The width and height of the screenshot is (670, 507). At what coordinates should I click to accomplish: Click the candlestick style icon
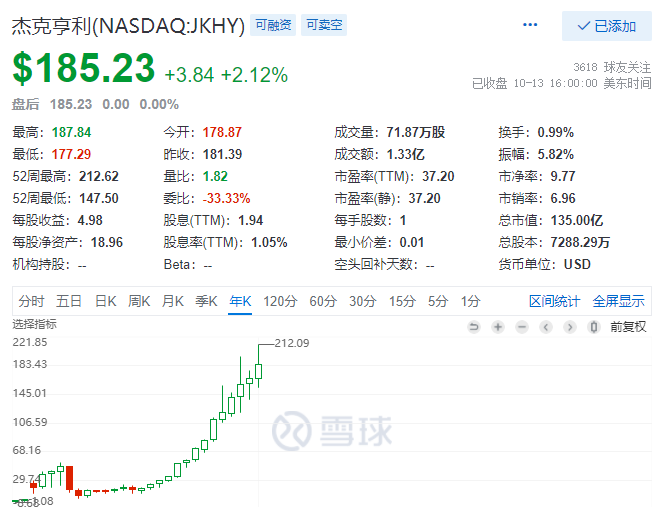coord(594,327)
